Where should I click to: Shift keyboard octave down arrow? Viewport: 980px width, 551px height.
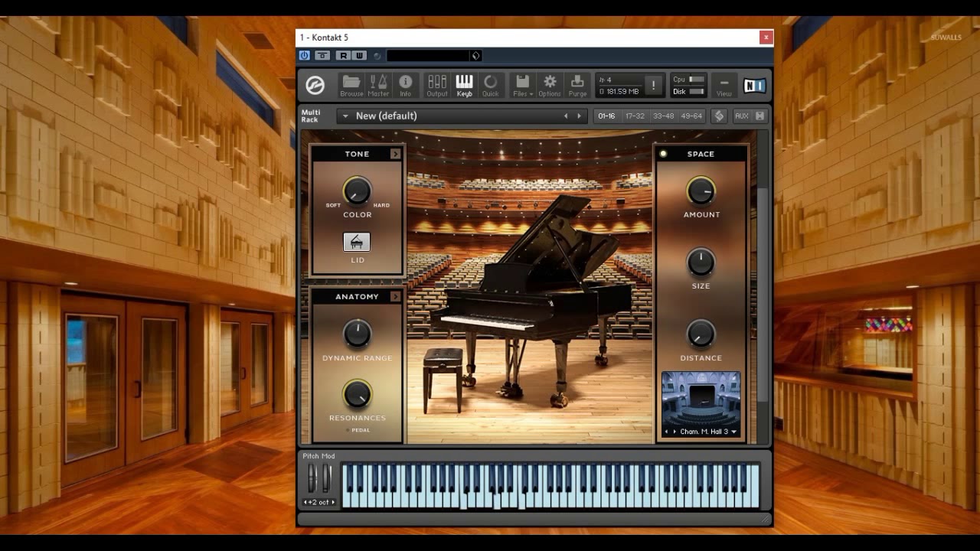(x=305, y=502)
